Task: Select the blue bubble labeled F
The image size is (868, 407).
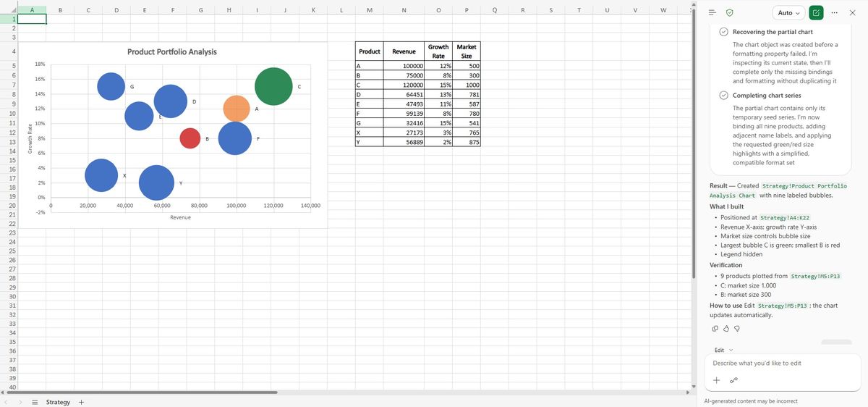Action: tap(235, 138)
